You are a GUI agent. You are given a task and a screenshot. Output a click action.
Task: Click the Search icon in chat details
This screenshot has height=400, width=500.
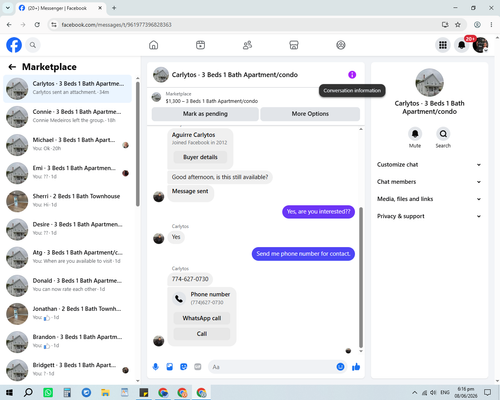[x=443, y=134]
